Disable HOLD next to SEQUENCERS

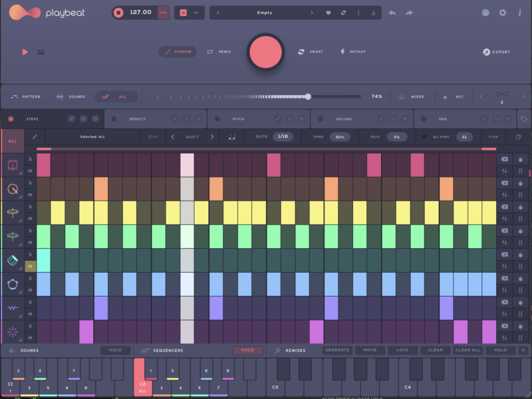pyautogui.click(x=246, y=350)
